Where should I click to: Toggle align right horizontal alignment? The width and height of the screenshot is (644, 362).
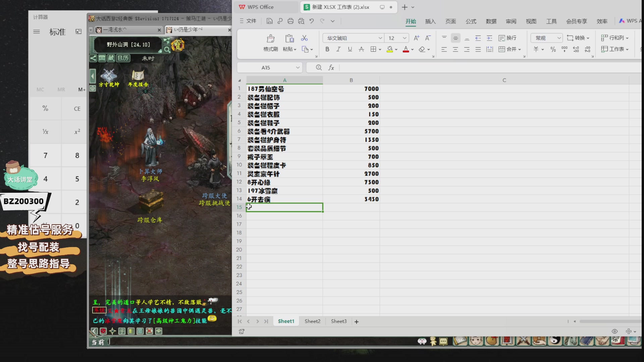(x=467, y=49)
